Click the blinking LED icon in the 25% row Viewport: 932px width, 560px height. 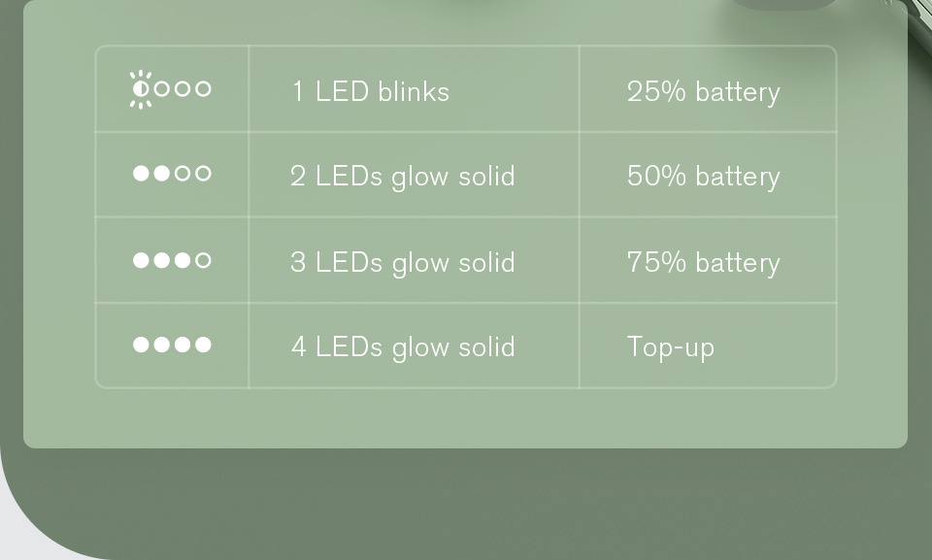click(141, 89)
